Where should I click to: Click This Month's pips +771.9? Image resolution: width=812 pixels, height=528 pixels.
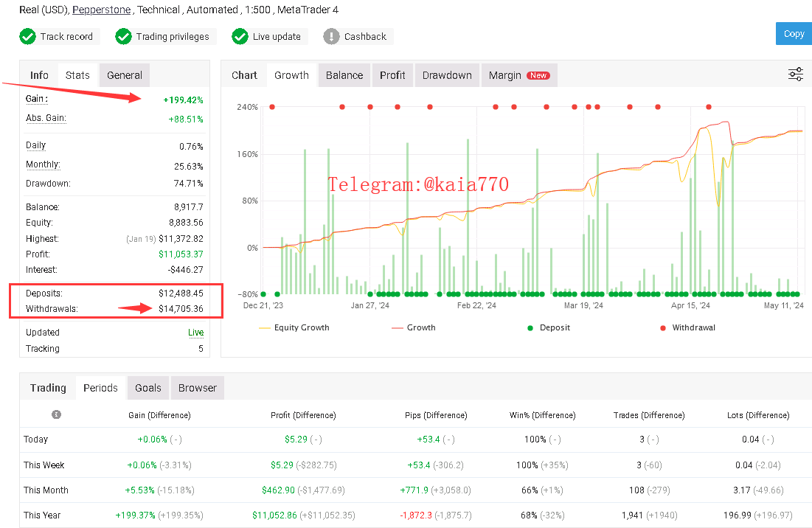[x=414, y=490]
